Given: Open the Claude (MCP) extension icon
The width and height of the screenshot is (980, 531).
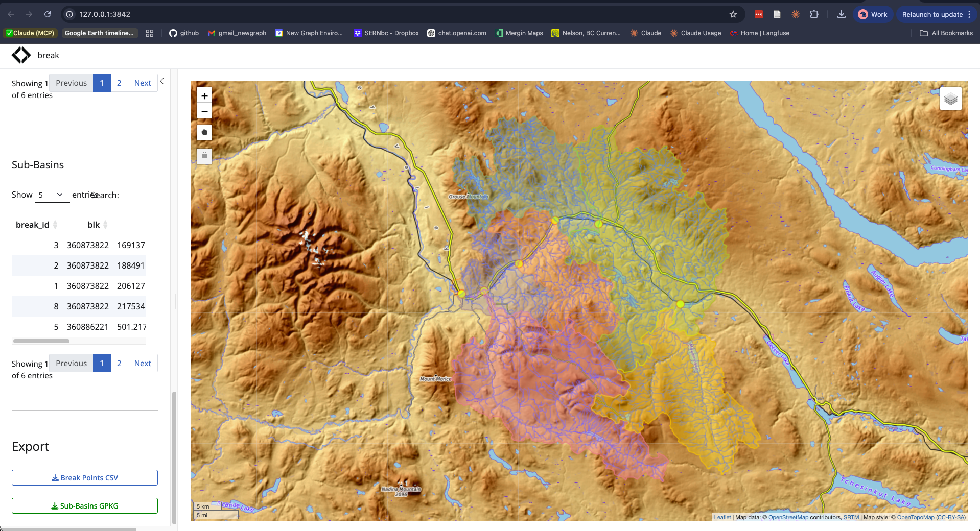Looking at the screenshot, I should tap(29, 33).
